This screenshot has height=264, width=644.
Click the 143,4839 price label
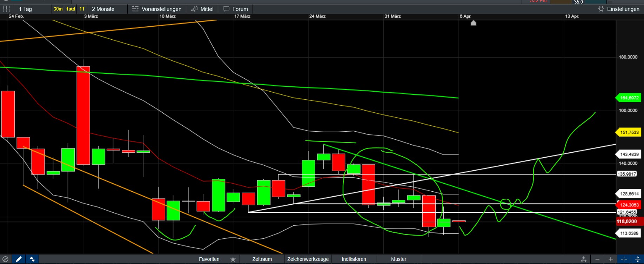(x=629, y=154)
